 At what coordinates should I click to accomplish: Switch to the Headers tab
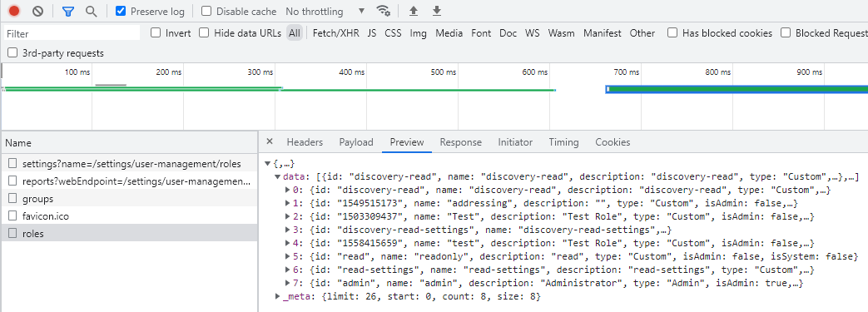point(305,142)
